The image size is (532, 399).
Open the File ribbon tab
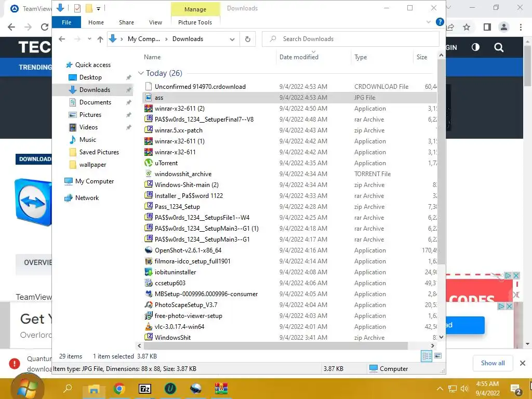66,22
